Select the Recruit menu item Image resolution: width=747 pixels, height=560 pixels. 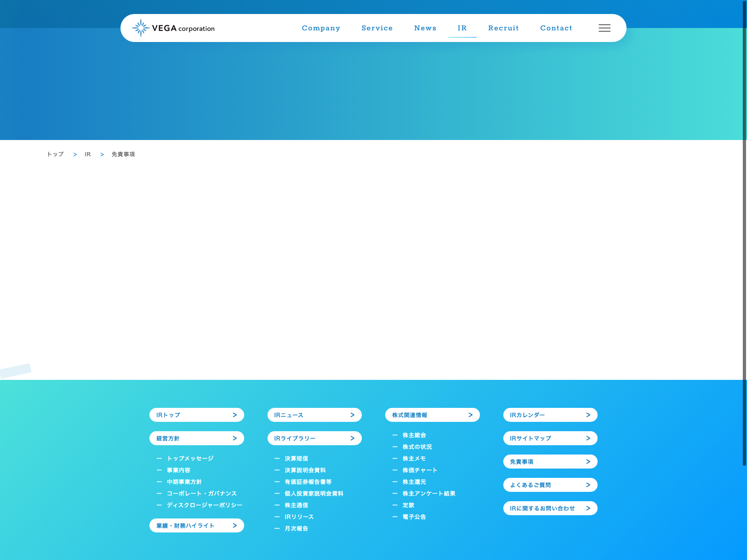(503, 28)
